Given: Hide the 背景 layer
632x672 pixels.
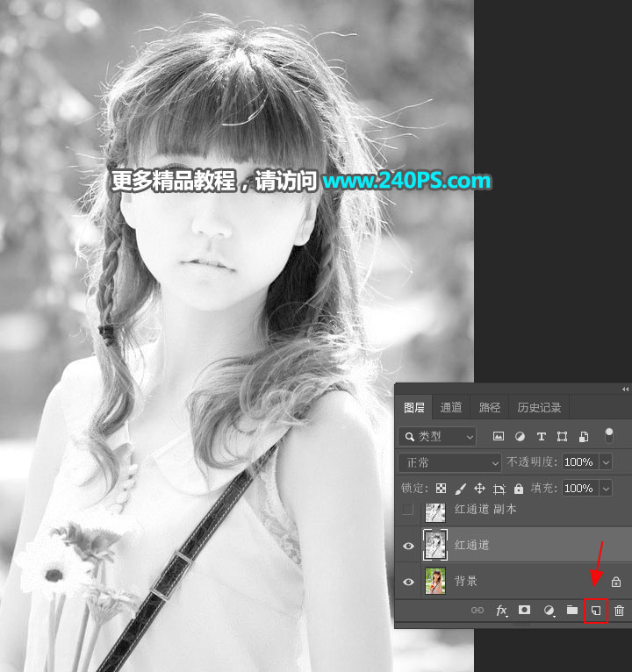Looking at the screenshot, I should point(408,582).
